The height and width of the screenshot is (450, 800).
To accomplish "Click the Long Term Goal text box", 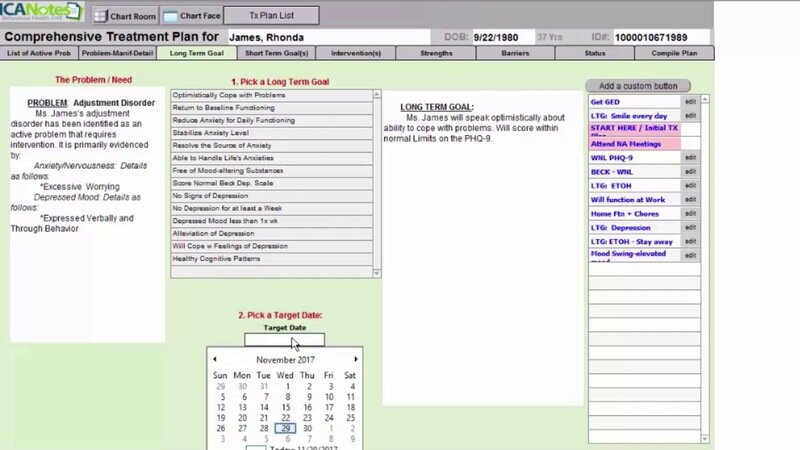I will [x=482, y=248].
